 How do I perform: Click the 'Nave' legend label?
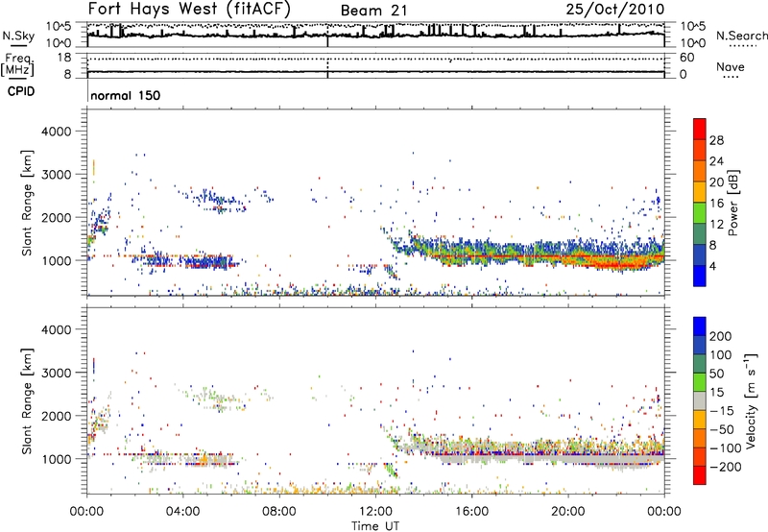731,67
